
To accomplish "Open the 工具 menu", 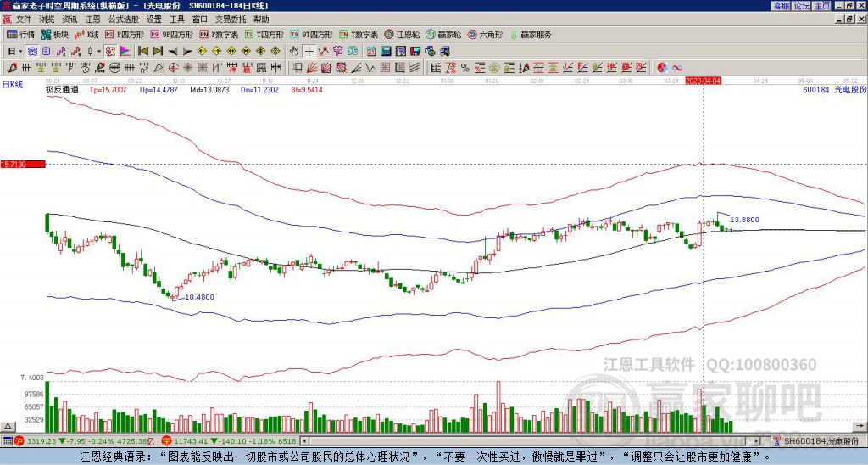I will click(176, 20).
